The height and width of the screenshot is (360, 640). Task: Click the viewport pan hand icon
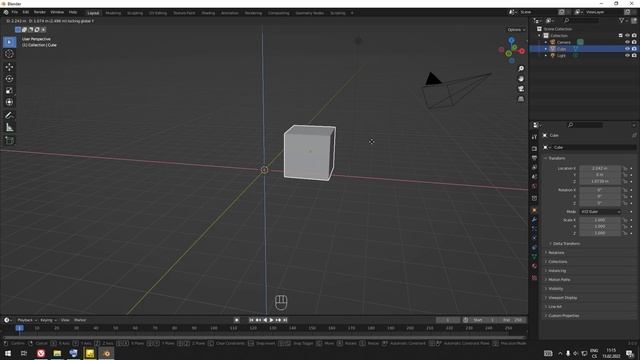coord(521,79)
